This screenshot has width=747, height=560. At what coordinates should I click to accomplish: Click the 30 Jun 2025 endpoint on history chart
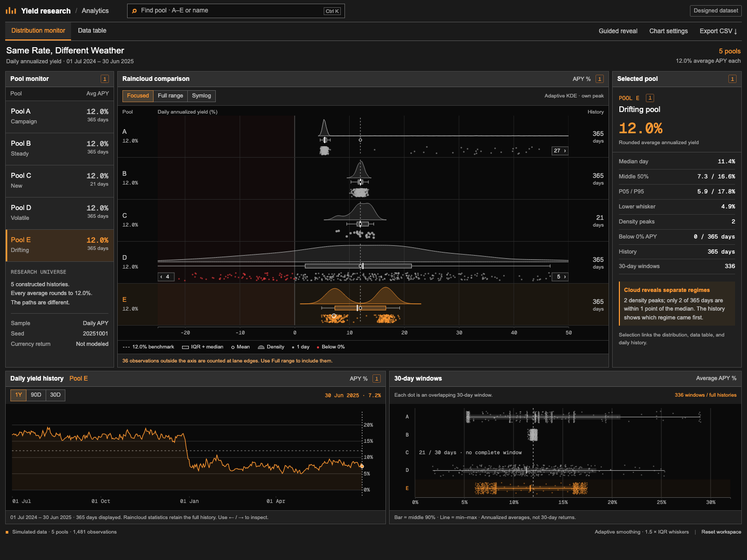tap(362, 466)
